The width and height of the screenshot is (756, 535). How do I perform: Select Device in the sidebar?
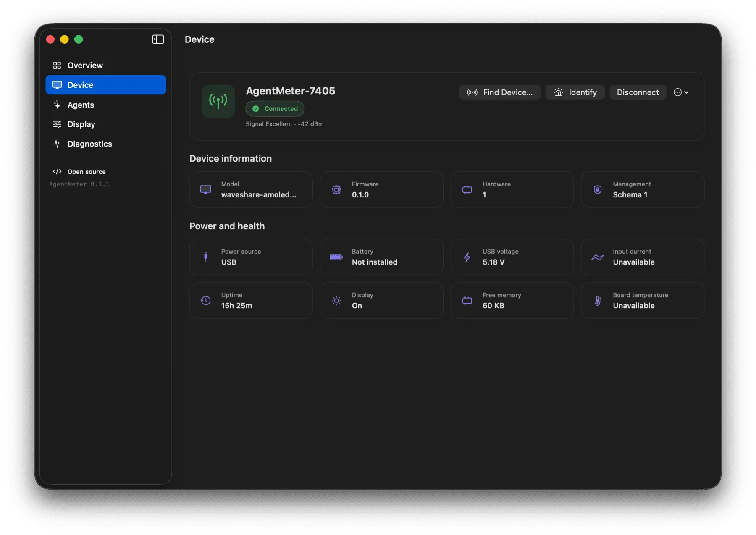(106, 85)
